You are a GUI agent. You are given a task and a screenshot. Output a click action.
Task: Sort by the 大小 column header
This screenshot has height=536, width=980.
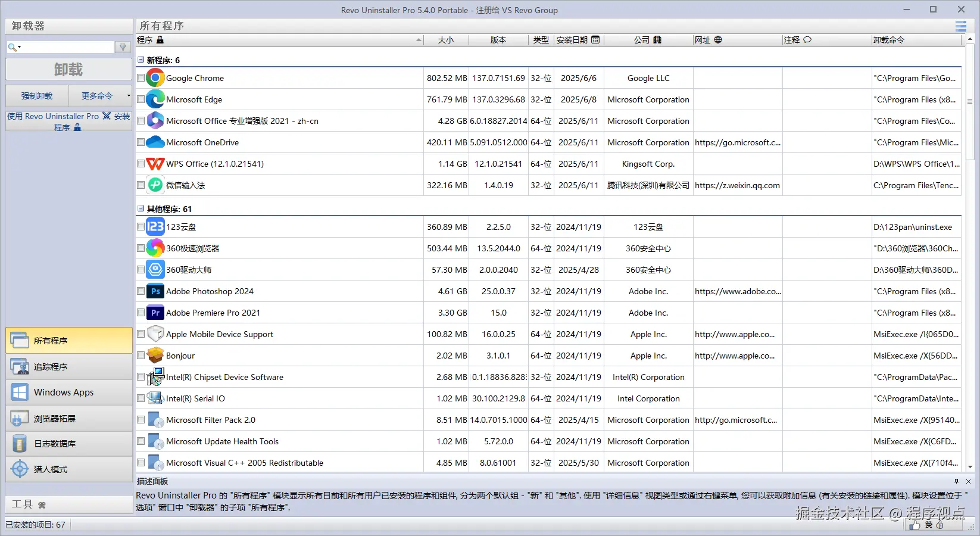coord(446,40)
